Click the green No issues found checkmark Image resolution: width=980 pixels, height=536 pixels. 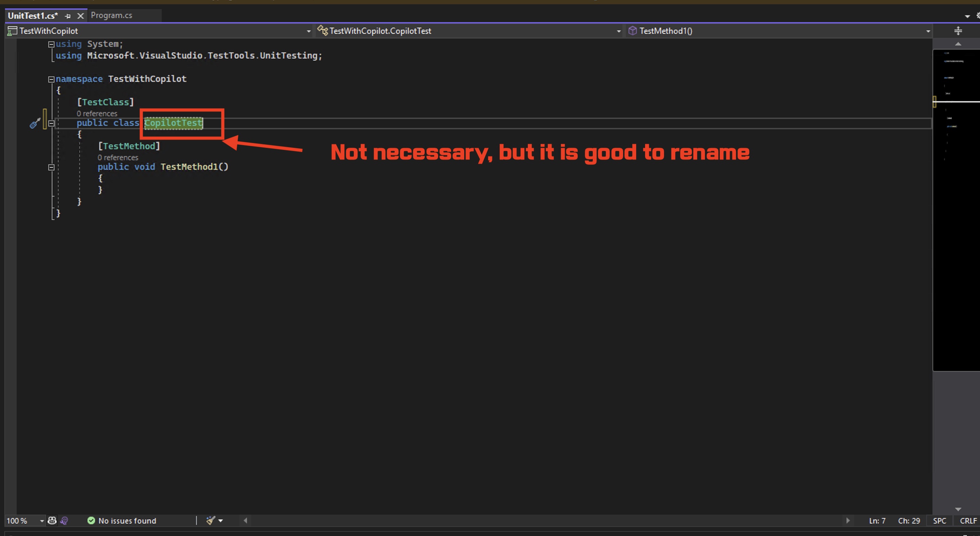(91, 521)
